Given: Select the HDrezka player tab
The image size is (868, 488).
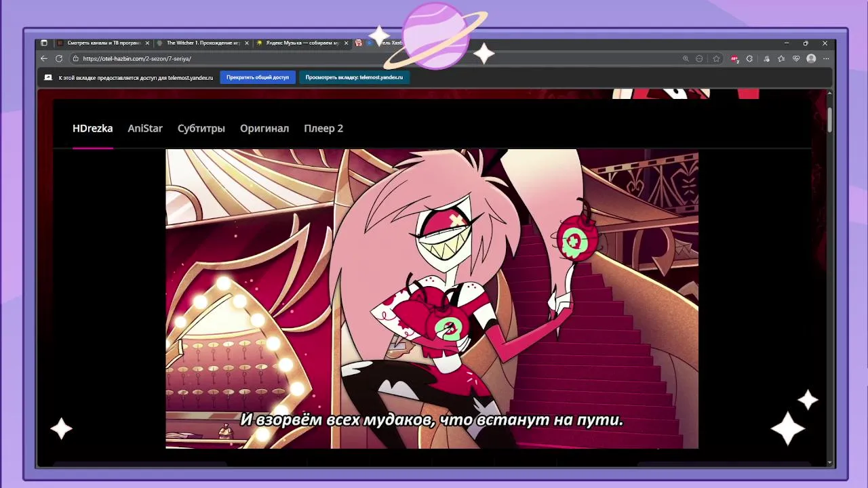Looking at the screenshot, I should 93,128.
